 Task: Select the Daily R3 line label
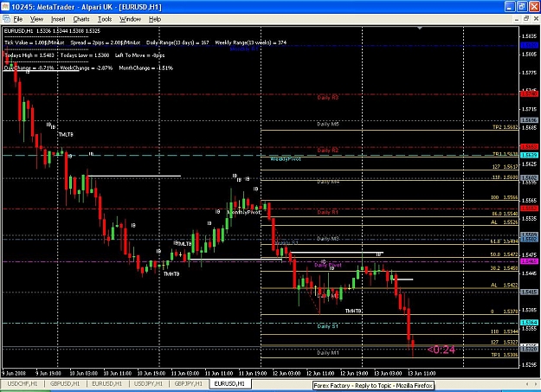(328, 98)
